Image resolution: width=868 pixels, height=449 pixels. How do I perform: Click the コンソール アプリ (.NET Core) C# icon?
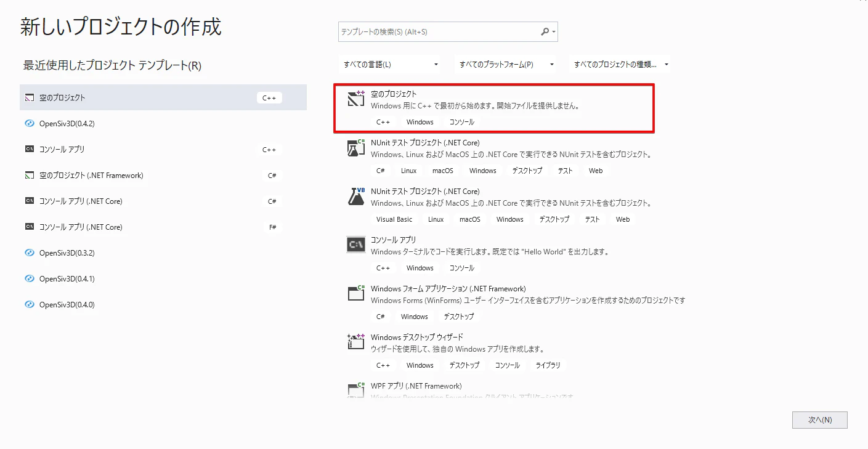click(x=29, y=201)
